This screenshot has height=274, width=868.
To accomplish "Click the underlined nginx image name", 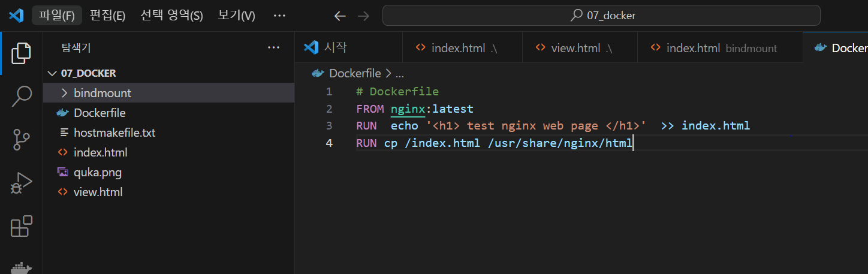I will [408, 109].
